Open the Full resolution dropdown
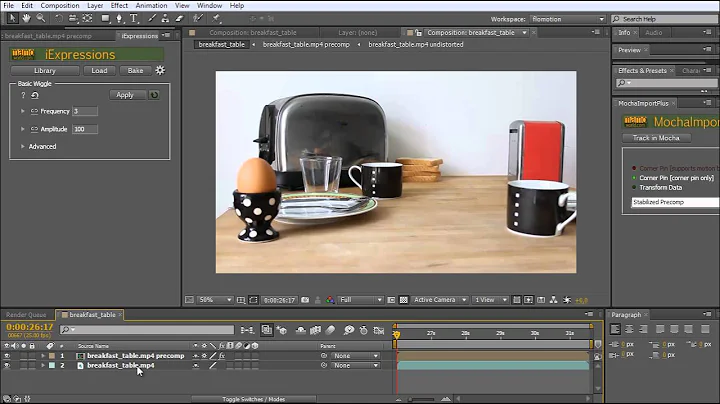 [x=360, y=300]
